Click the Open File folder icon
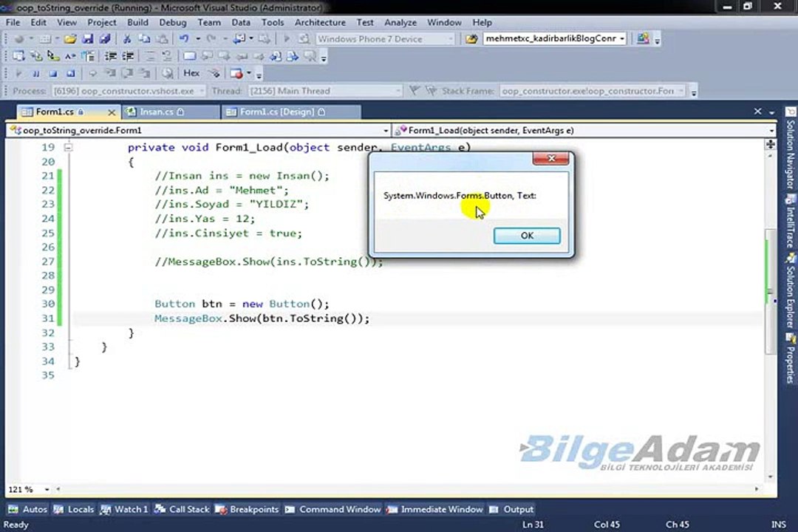 (70, 38)
